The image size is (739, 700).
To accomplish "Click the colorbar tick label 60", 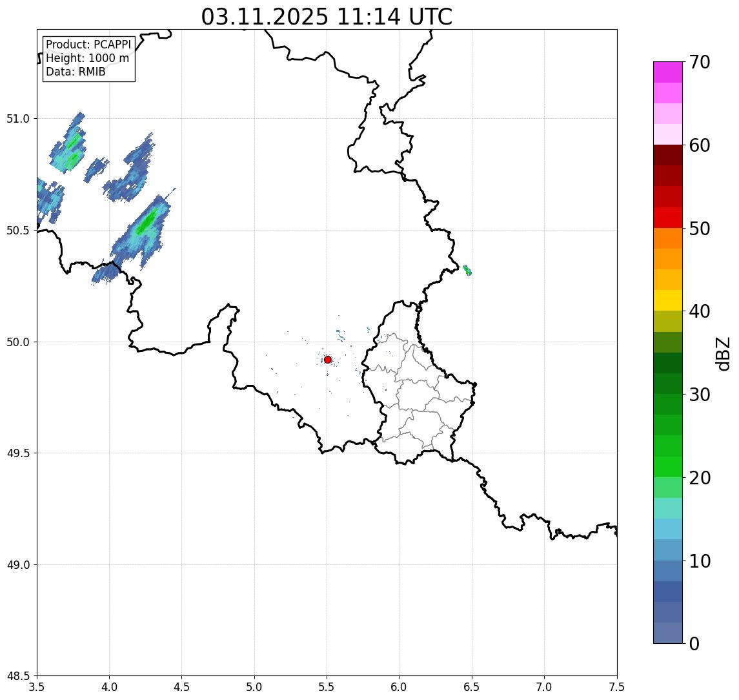I will pos(700,146).
